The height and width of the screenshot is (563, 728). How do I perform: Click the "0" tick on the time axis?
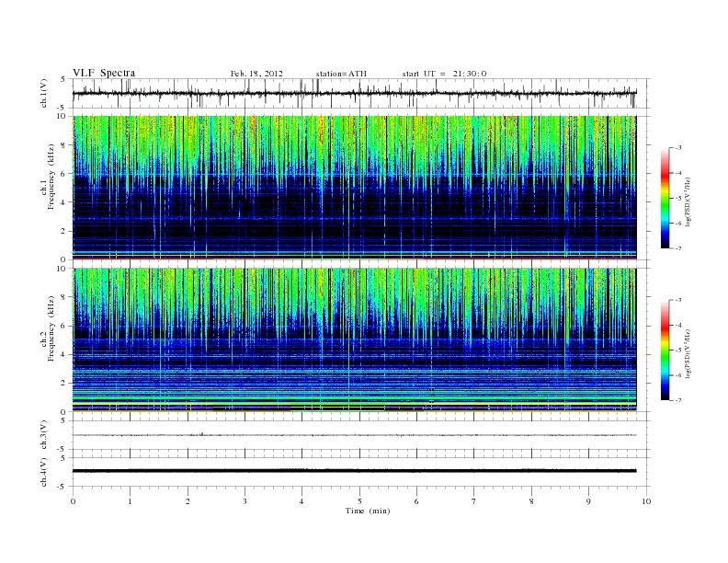[x=73, y=501]
